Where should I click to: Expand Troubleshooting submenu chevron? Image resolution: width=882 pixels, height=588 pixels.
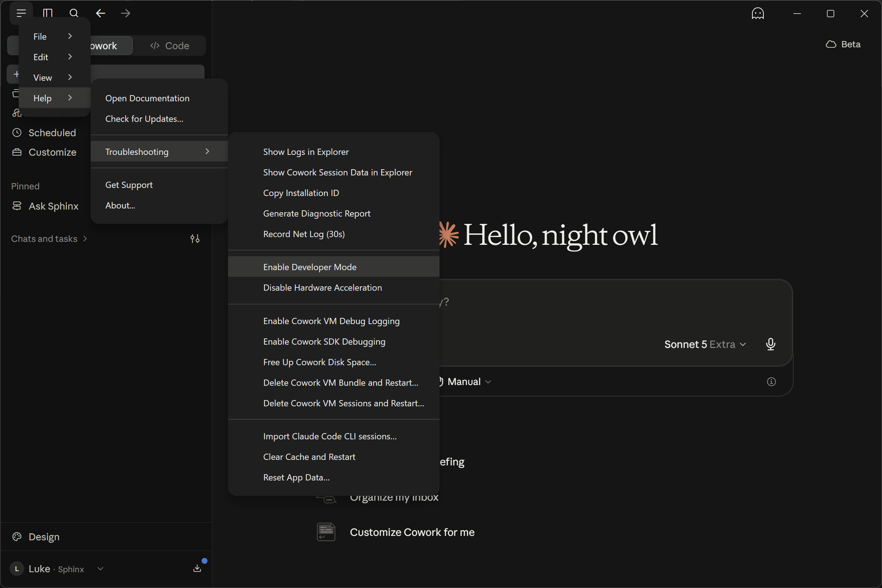(x=207, y=151)
